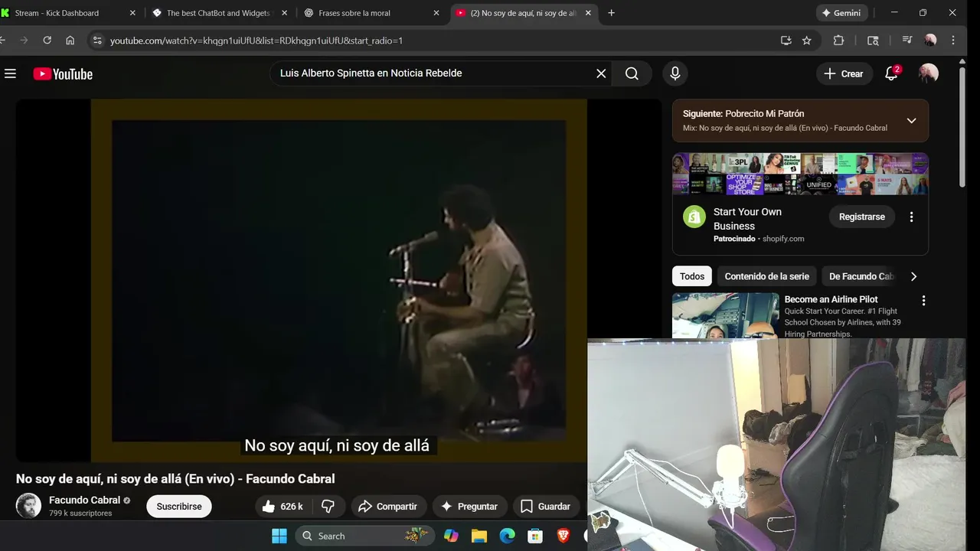Open the Facundo Cabral channel name link
Screen dimensions: 980x551
click(84, 500)
